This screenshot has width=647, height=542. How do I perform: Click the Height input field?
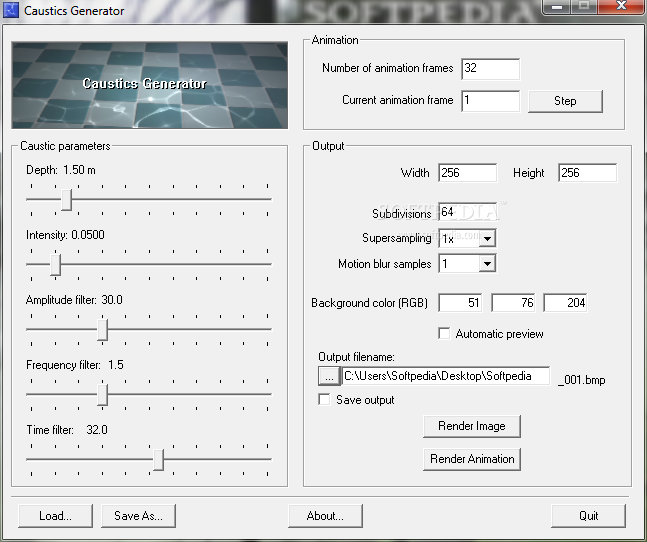pyautogui.click(x=588, y=173)
